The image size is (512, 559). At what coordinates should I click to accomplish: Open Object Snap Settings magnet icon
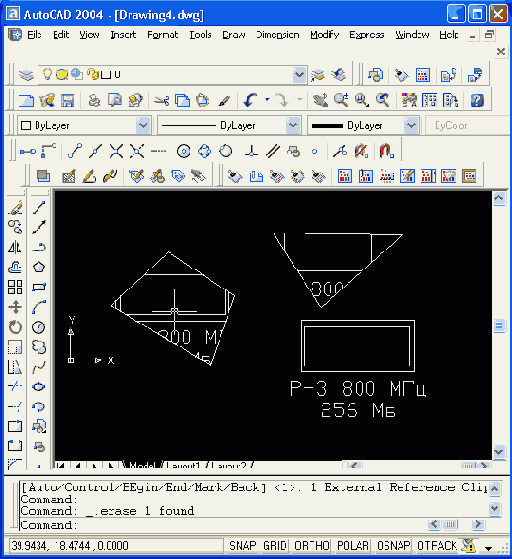pos(386,151)
